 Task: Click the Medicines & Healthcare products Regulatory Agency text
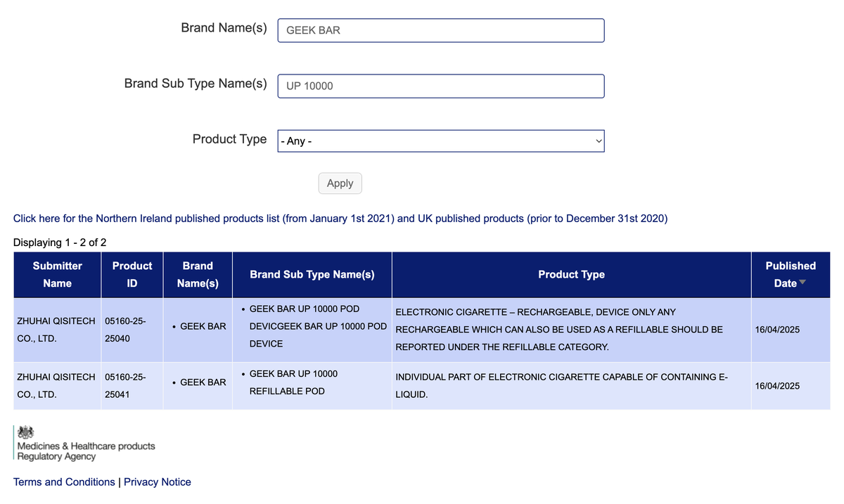(86, 451)
